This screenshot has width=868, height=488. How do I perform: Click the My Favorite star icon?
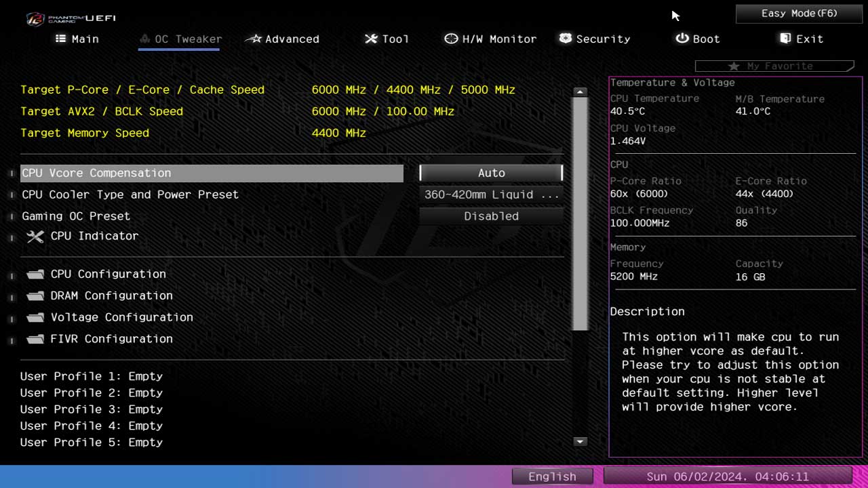[734, 66]
